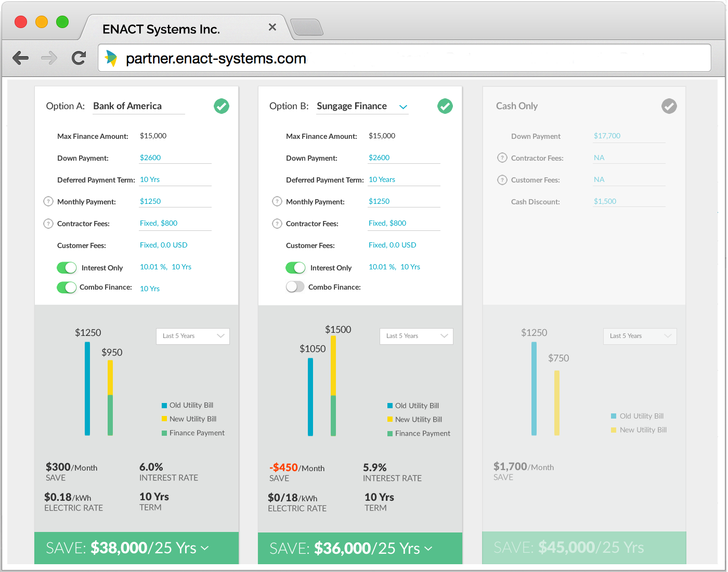Edit Option B Monthly Payment $1250 field
The height and width of the screenshot is (572, 728).
pos(404,201)
